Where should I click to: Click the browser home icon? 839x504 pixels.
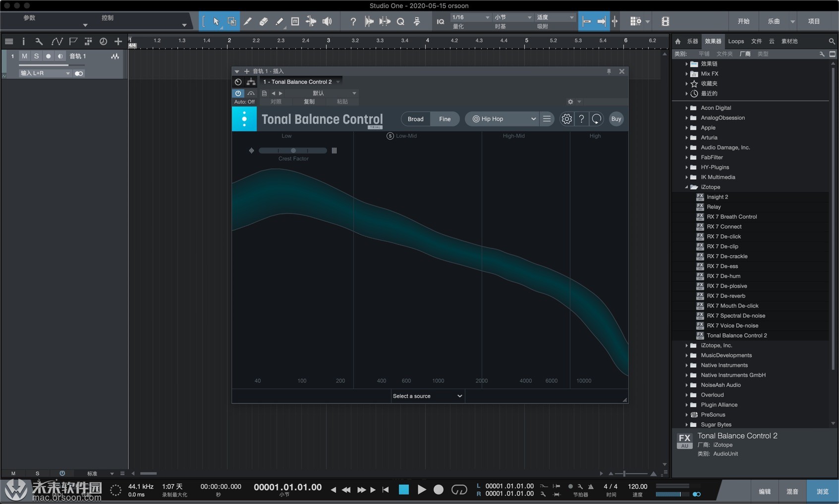[x=678, y=41]
